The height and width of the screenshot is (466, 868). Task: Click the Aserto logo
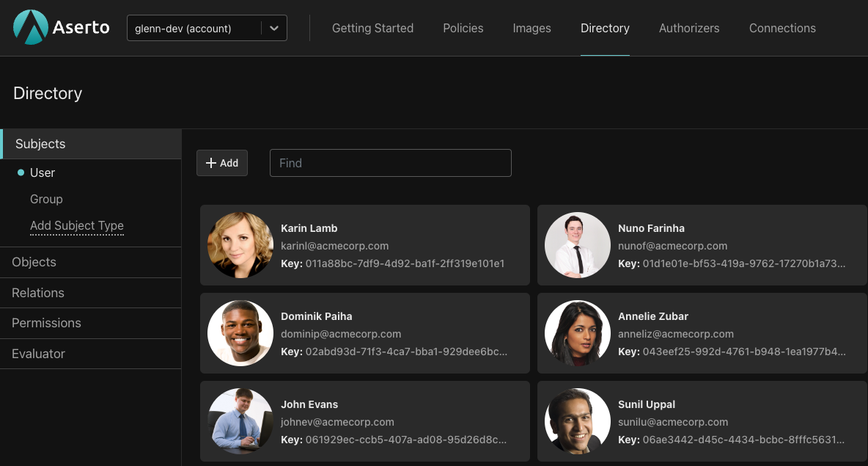61,27
